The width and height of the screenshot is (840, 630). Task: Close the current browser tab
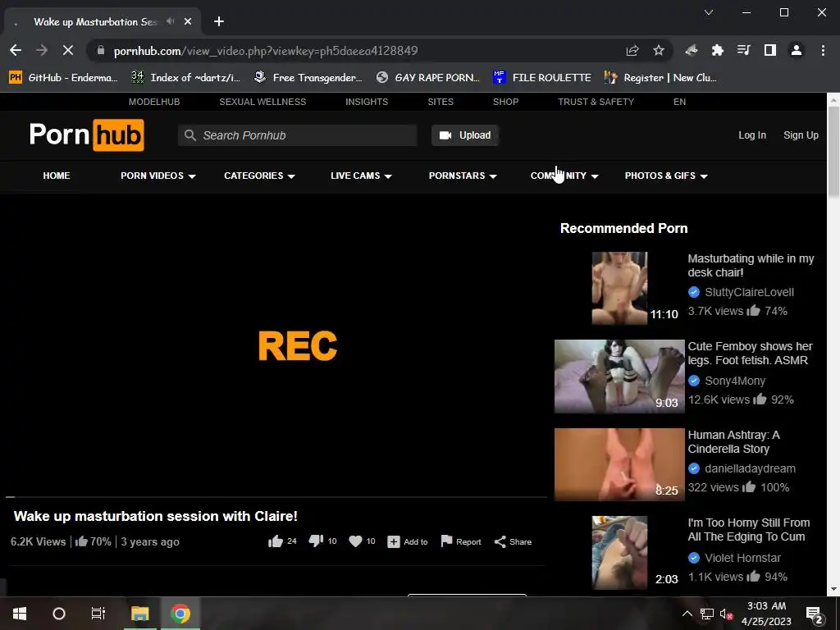[188, 21]
